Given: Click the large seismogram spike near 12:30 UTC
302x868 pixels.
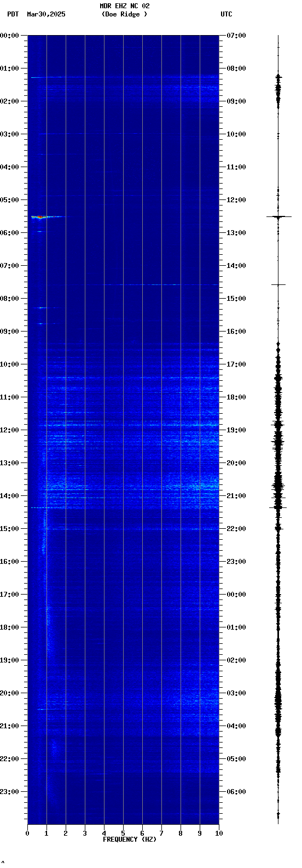Looking at the screenshot, I should [x=278, y=217].
